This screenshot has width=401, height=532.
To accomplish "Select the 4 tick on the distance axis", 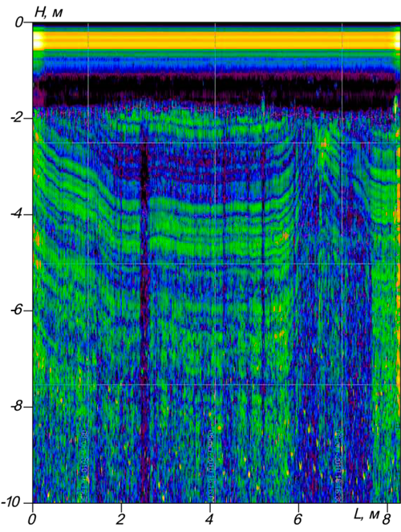I will point(209,519).
